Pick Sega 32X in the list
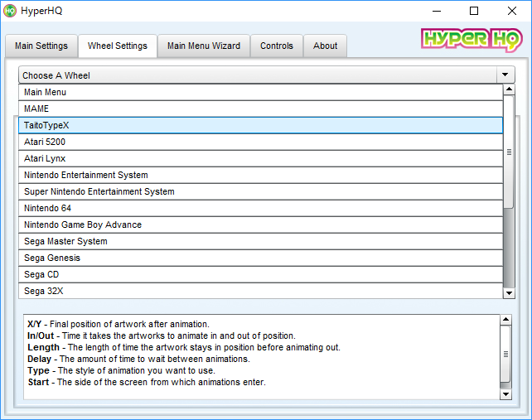 point(260,291)
